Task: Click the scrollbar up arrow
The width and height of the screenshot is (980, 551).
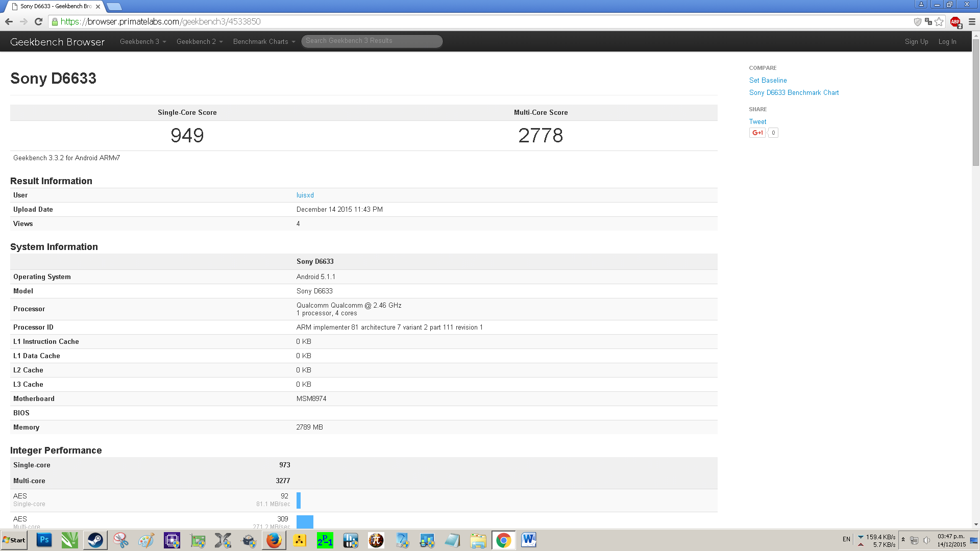Action: pos(975,35)
